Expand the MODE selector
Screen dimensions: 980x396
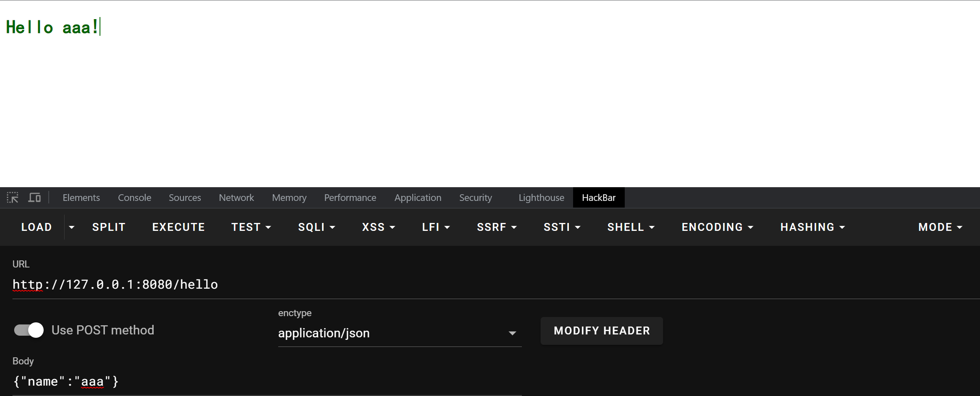[x=940, y=227]
